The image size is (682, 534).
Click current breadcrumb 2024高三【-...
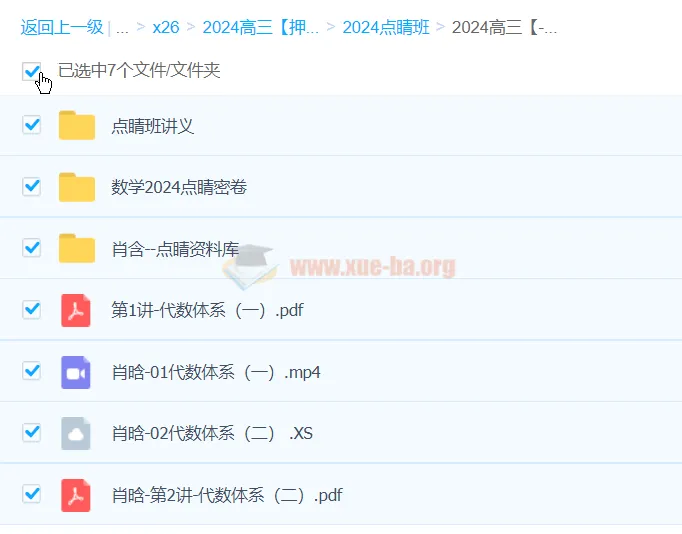click(504, 27)
